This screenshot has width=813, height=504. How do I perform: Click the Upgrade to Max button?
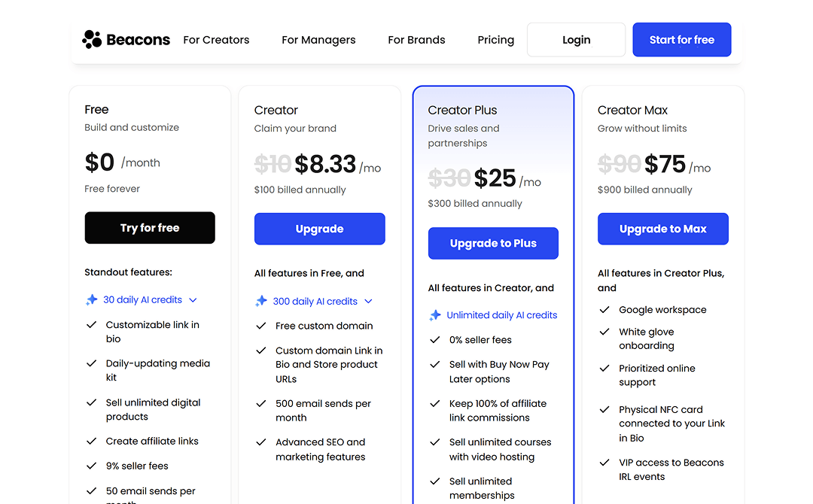(662, 229)
